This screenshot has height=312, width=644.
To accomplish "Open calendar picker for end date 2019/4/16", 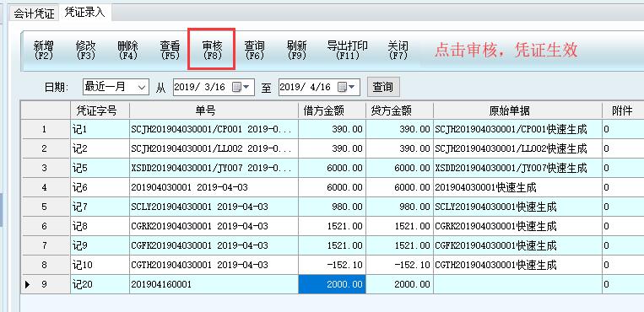I will tap(346, 87).
